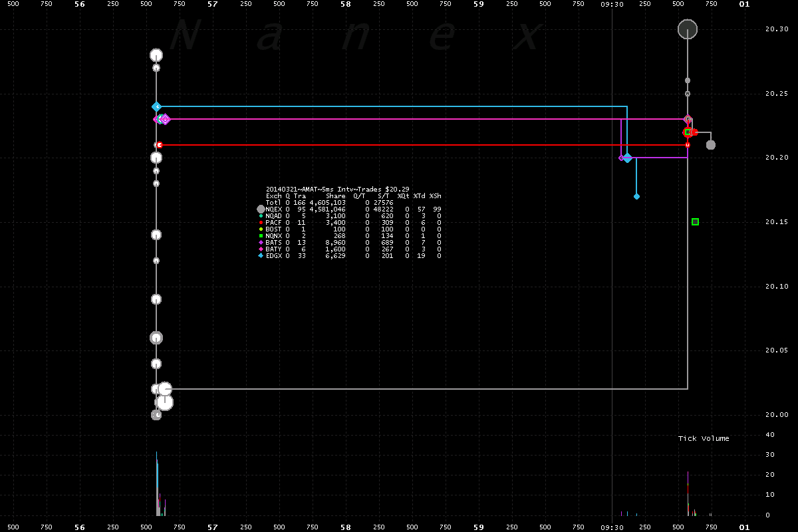Click the NQEX S/T value 48222
This screenshot has height=532, width=798.
(383, 209)
